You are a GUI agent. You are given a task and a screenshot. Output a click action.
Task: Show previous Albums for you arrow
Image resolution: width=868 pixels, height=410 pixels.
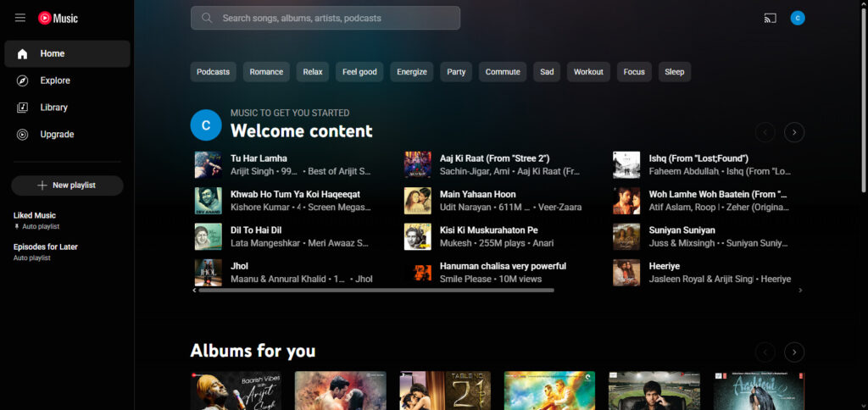[765, 352]
